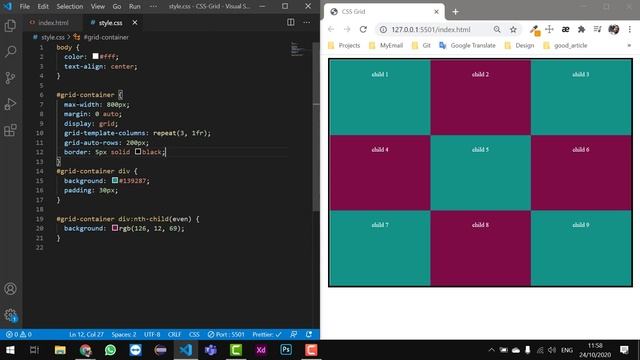Open the Run menu

click(x=135, y=7)
